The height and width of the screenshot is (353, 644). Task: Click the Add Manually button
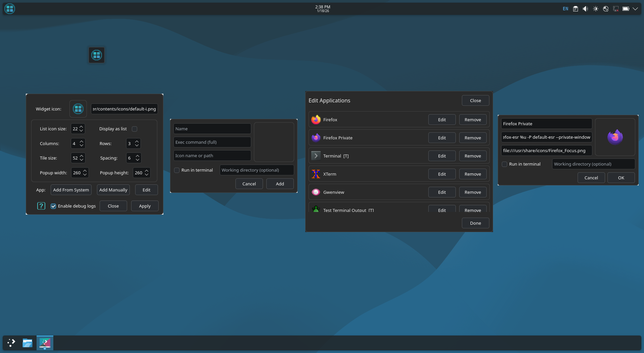point(113,190)
